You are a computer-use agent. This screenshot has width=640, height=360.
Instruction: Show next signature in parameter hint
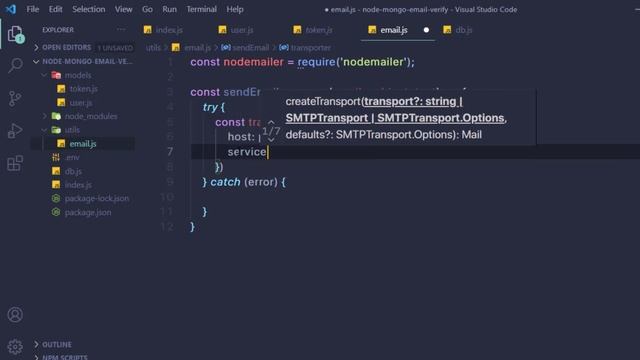(x=271, y=140)
